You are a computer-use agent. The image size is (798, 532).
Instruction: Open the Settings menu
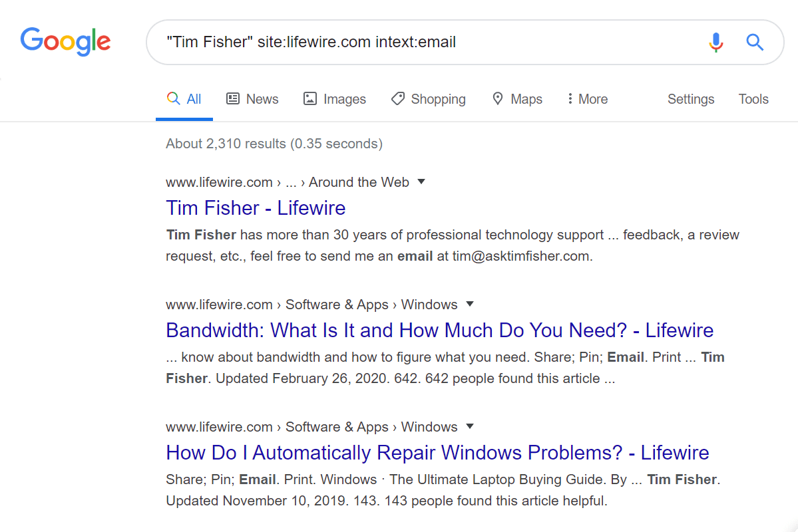(x=690, y=99)
